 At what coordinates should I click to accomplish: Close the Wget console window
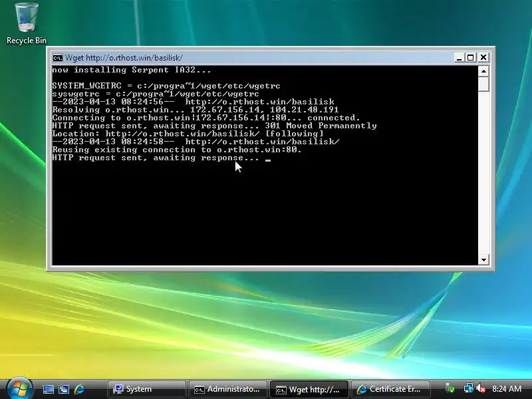pos(483,58)
